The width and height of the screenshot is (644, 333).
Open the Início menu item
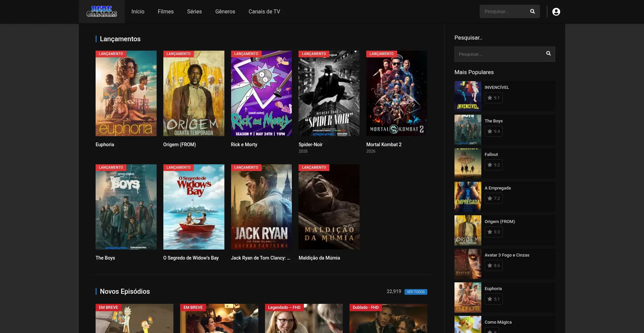click(x=138, y=11)
